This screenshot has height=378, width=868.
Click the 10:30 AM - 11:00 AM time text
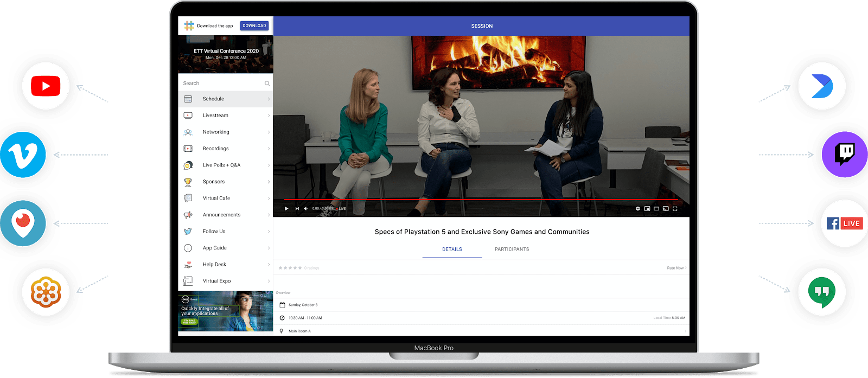point(305,318)
